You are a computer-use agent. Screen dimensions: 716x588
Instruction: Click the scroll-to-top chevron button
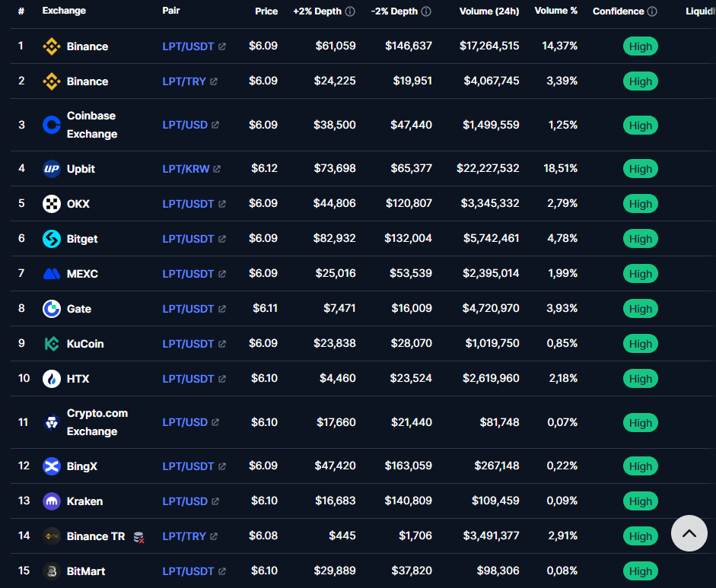click(689, 534)
